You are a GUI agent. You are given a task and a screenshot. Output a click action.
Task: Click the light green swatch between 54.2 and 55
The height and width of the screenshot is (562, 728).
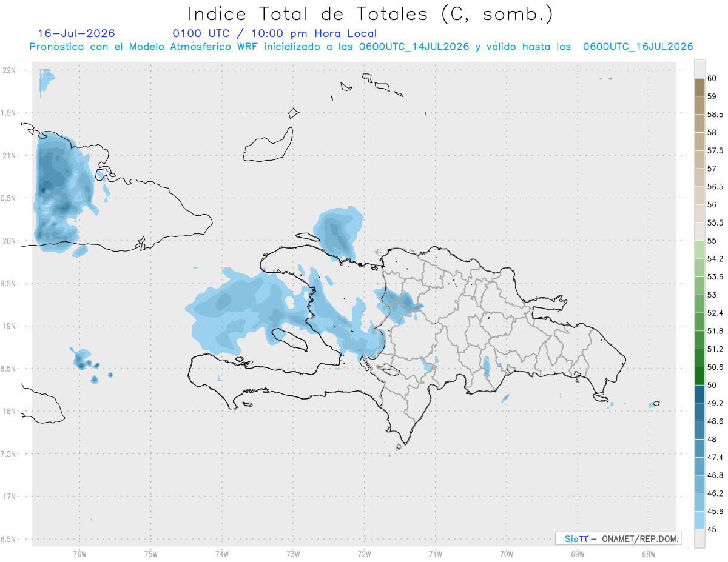coord(699,250)
